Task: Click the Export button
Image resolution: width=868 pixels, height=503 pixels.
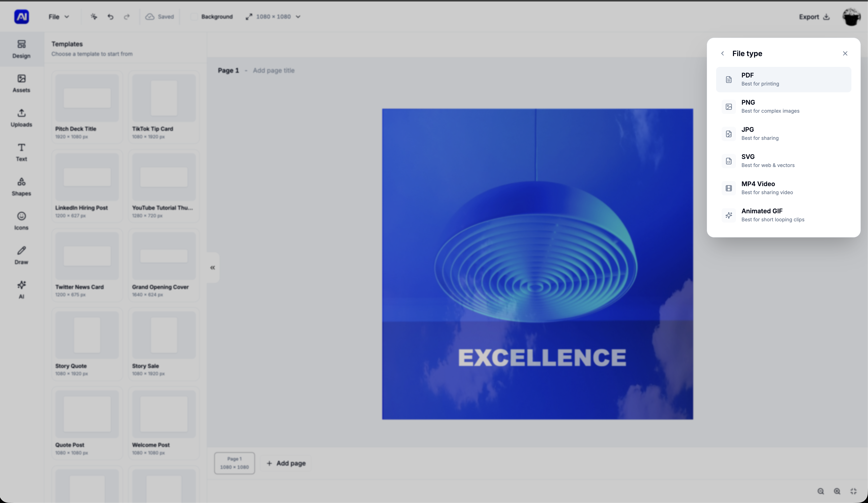Action: pos(814,17)
